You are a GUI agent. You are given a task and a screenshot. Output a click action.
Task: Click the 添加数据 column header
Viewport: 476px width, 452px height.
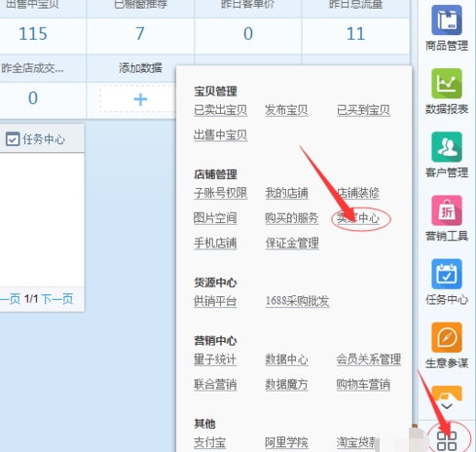tap(140, 68)
